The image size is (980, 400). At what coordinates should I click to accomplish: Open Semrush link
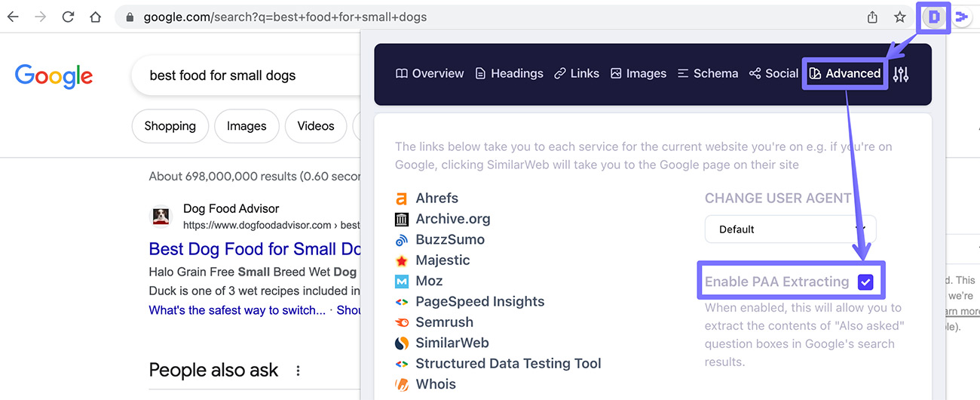coord(445,322)
